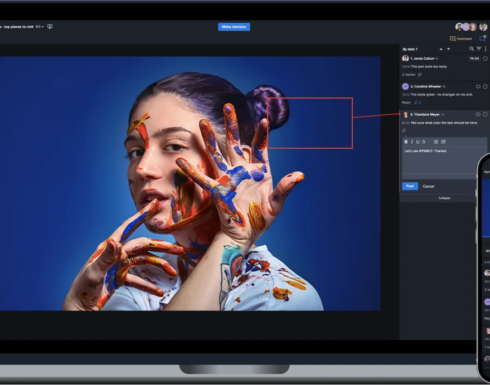Select the Comment tool in toolbar

tap(461, 39)
